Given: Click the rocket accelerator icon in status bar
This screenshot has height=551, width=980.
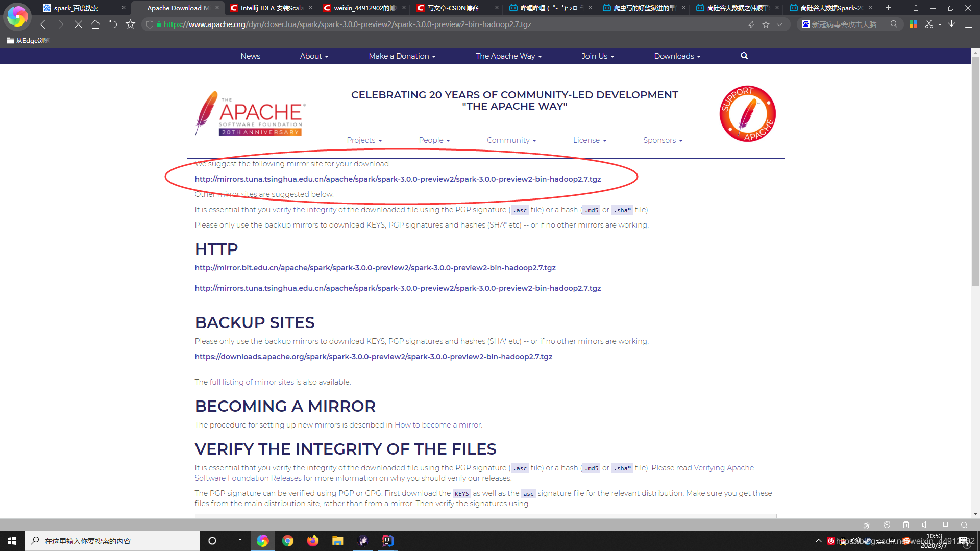Looking at the screenshot, I should [867, 525].
